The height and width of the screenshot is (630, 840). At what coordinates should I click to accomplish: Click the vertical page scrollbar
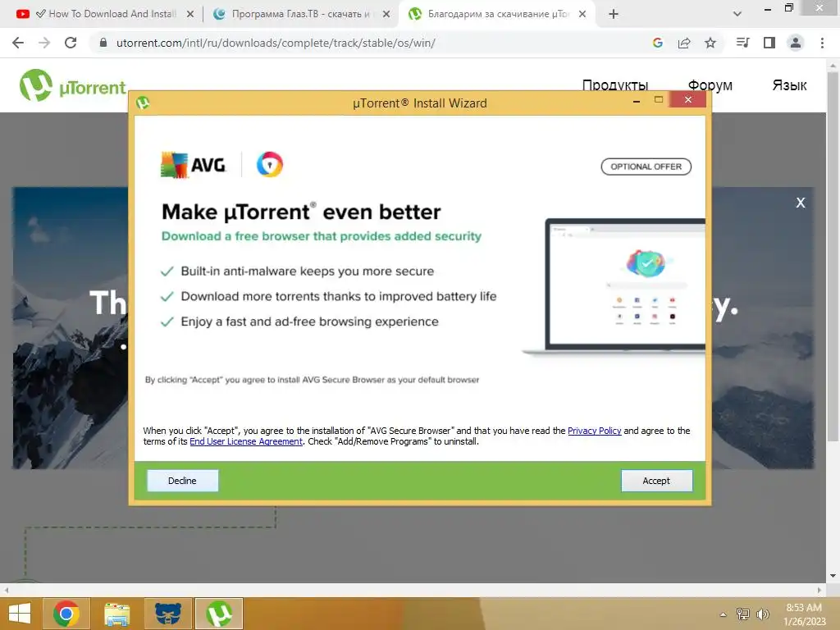[x=833, y=256]
